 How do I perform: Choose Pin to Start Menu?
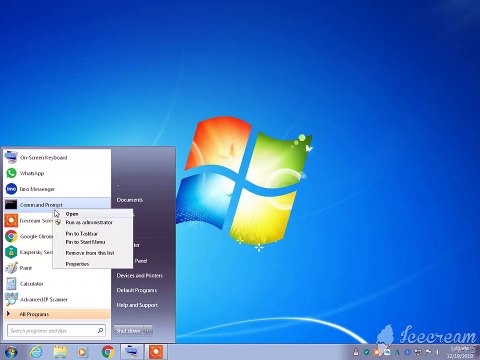click(x=93, y=242)
